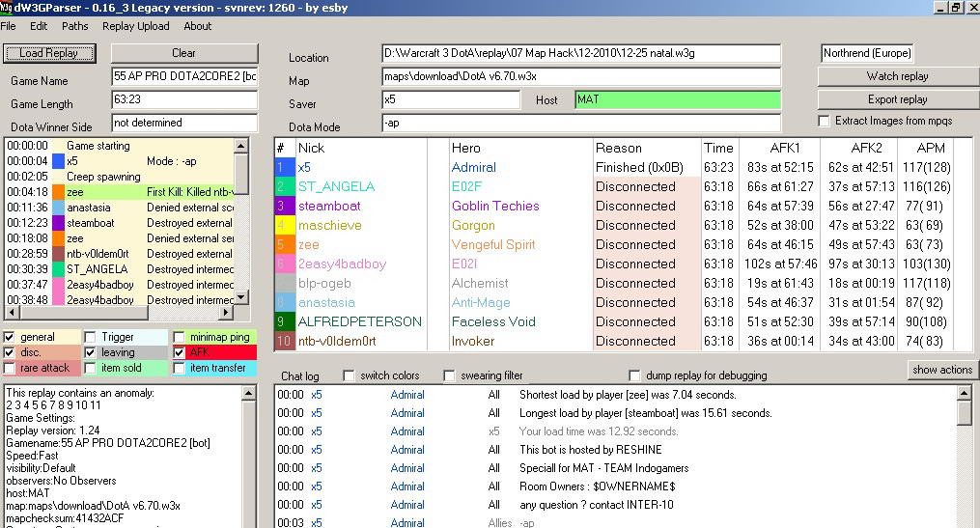Select the ALFREDPETERSON player row
The image size is (980, 528).
tap(359, 321)
